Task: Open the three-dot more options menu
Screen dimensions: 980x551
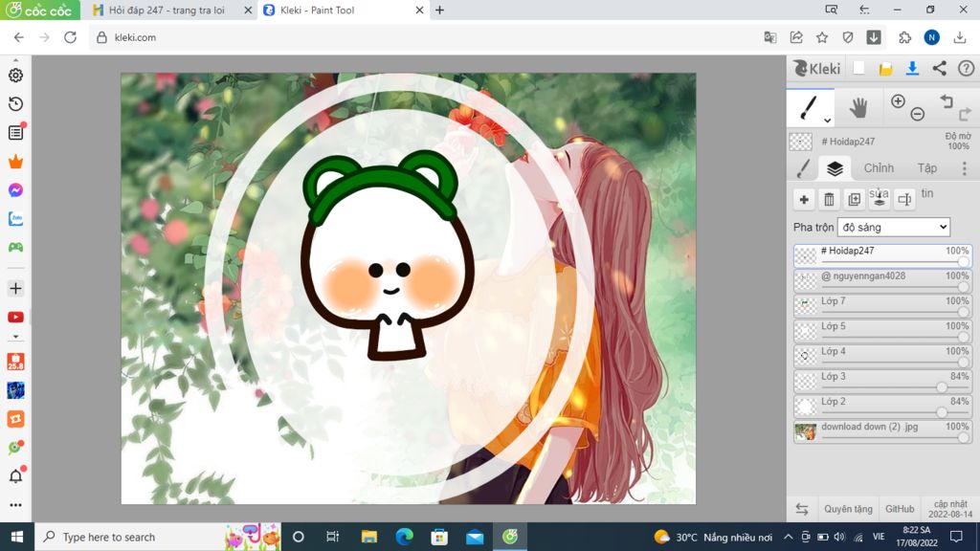Action: (965, 168)
